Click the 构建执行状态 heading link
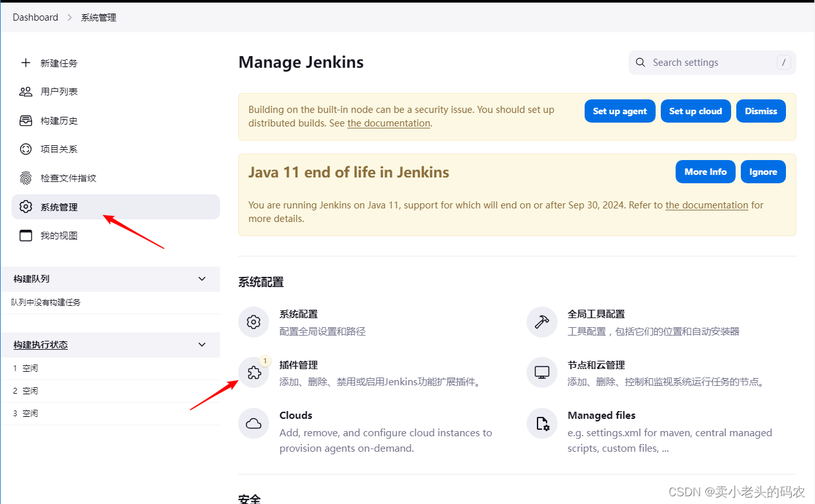Screen dimensions: 815x504 pyautogui.click(x=41, y=345)
